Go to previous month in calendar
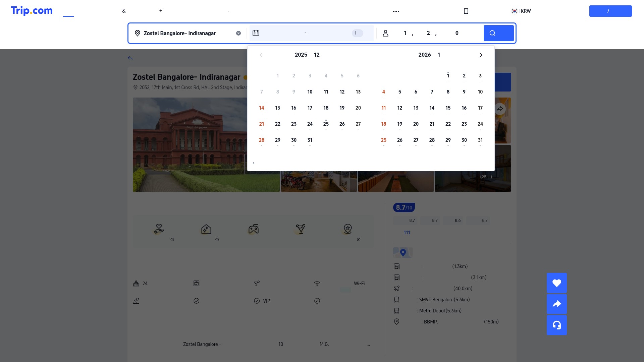644x362 pixels. pos(261,55)
